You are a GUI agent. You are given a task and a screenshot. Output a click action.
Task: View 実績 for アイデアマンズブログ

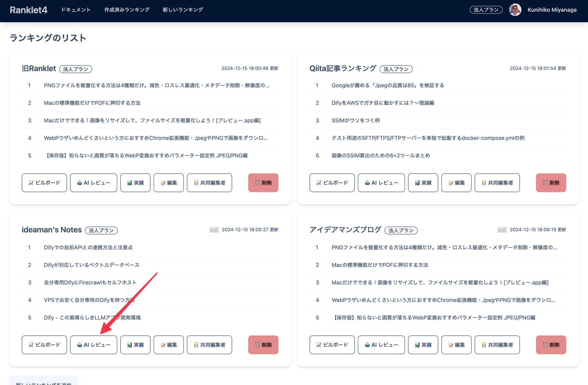point(423,345)
